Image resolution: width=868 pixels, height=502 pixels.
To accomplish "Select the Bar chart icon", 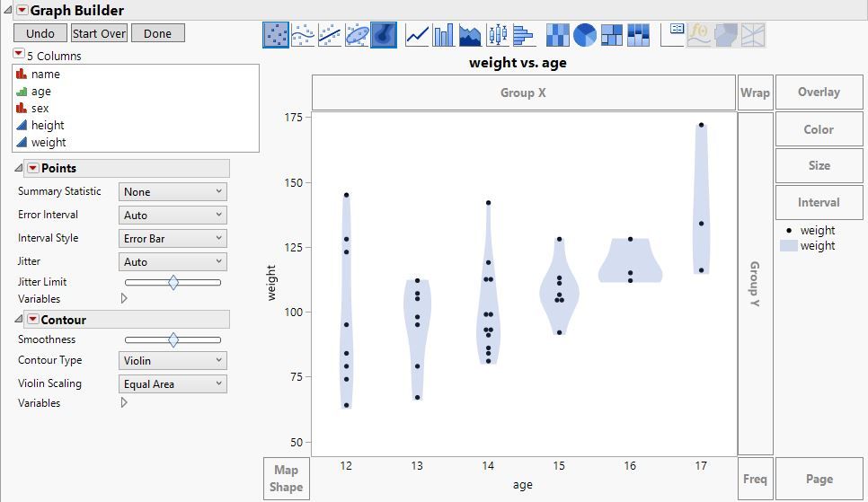I will point(443,35).
